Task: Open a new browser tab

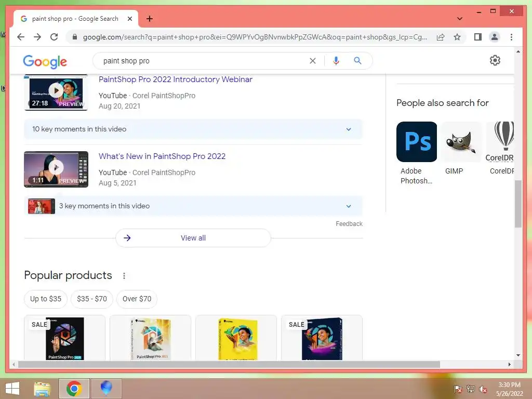Action: [x=150, y=19]
